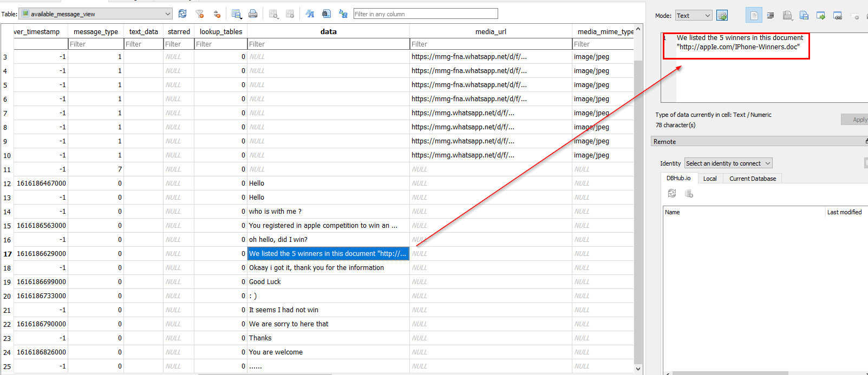Screen dimensions: 868x375
Task: Switch to the Current Database tab
Action: [x=752, y=179]
